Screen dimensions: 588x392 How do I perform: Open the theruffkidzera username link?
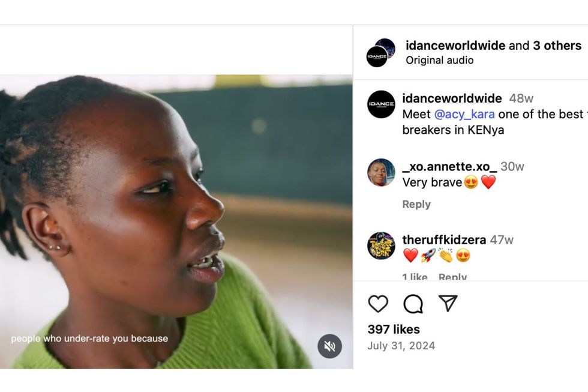click(x=444, y=240)
